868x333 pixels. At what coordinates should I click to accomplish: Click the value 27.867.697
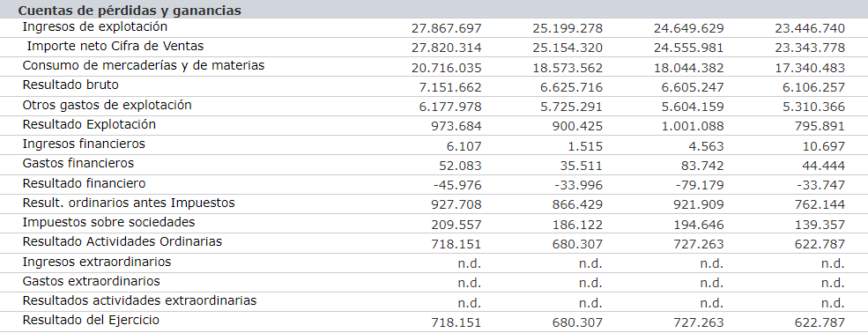[447, 28]
